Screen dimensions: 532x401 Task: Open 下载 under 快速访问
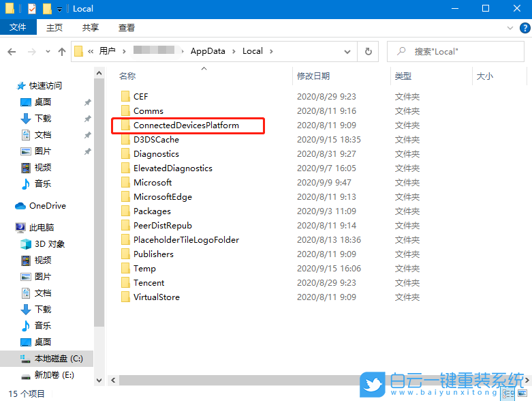coord(36,119)
